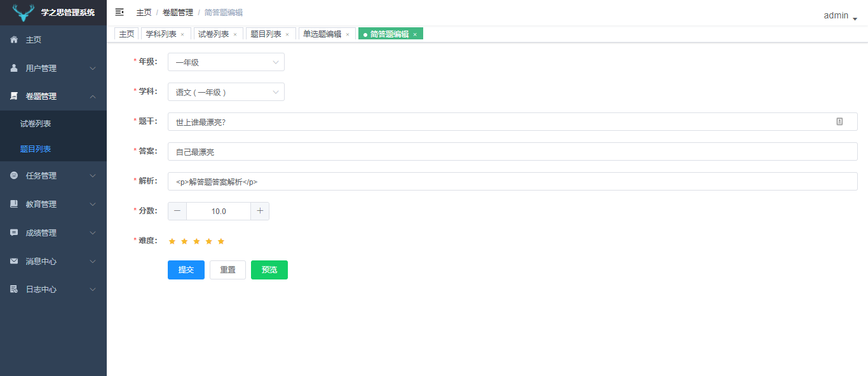The height and width of the screenshot is (376, 868).
Task: Open the rich editor icon in 题干 field
Action: point(839,121)
